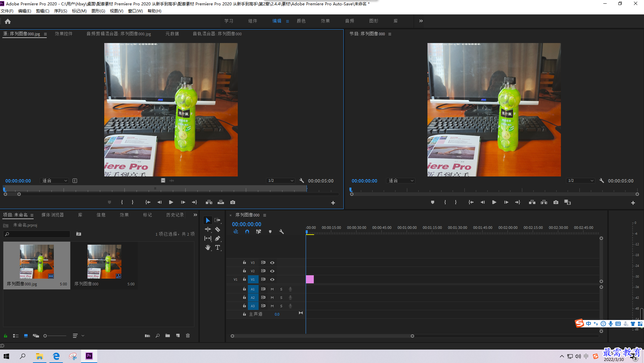This screenshot has height=363, width=644.
Task: Select the Hand tool
Action: click(x=208, y=248)
